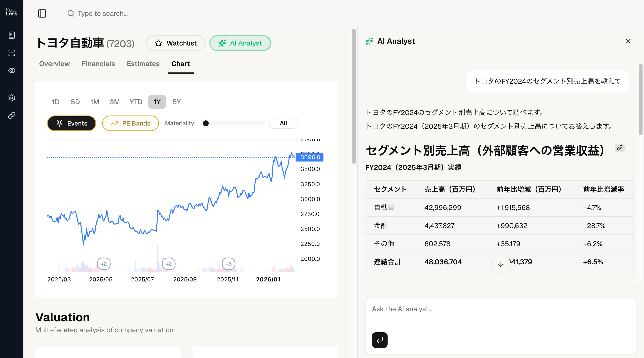
Task: Toggle PE Bands overlay
Action: point(130,123)
